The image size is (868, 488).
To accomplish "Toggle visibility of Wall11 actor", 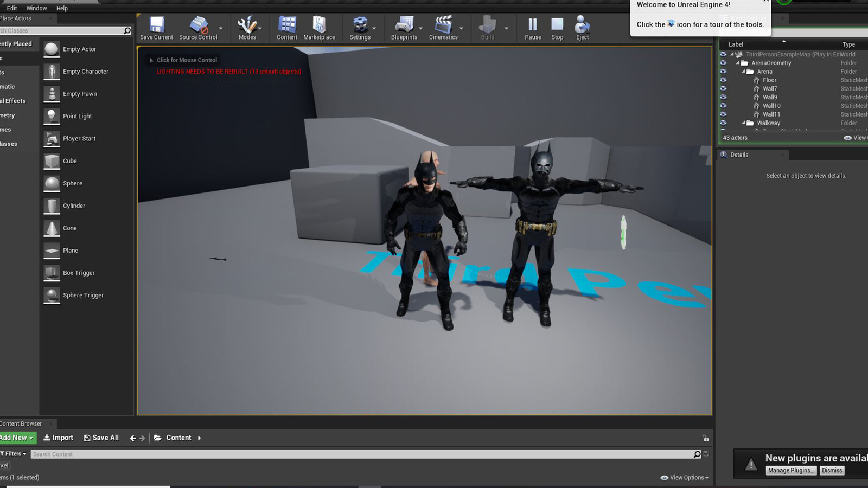I will [723, 114].
